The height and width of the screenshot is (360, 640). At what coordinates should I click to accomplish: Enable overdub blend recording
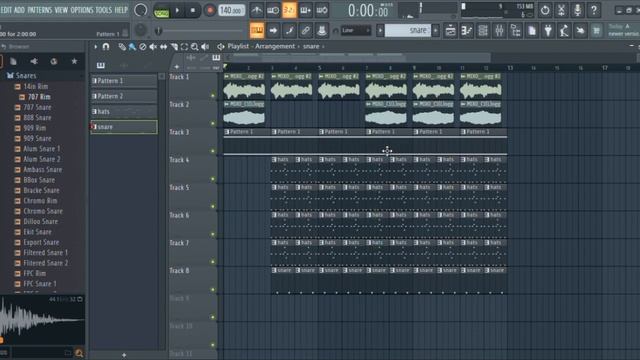(x=305, y=10)
